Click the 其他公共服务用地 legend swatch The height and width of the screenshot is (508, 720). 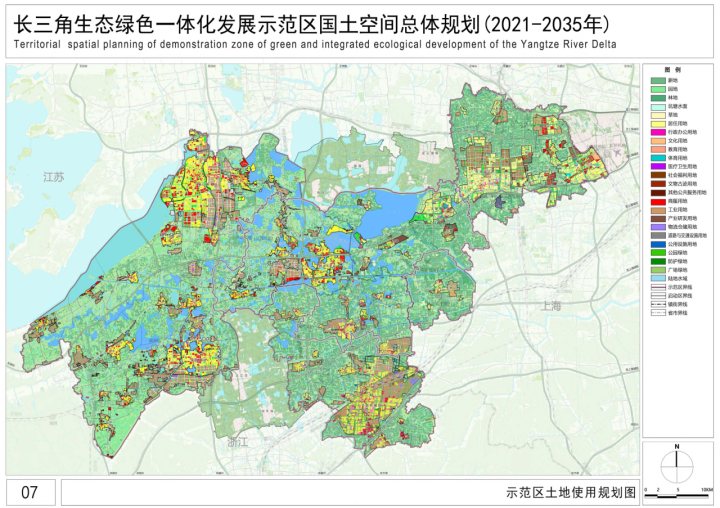(658, 192)
